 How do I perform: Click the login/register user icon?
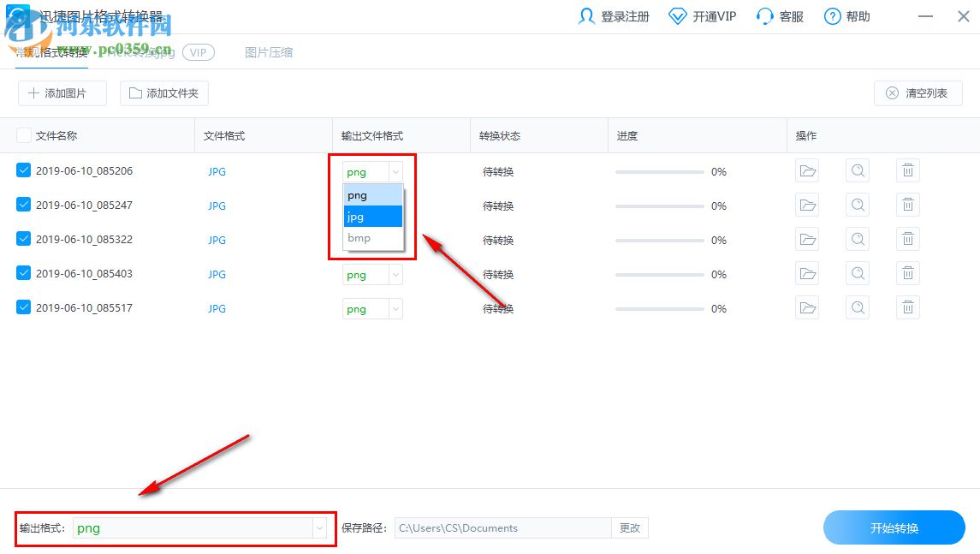coord(586,16)
